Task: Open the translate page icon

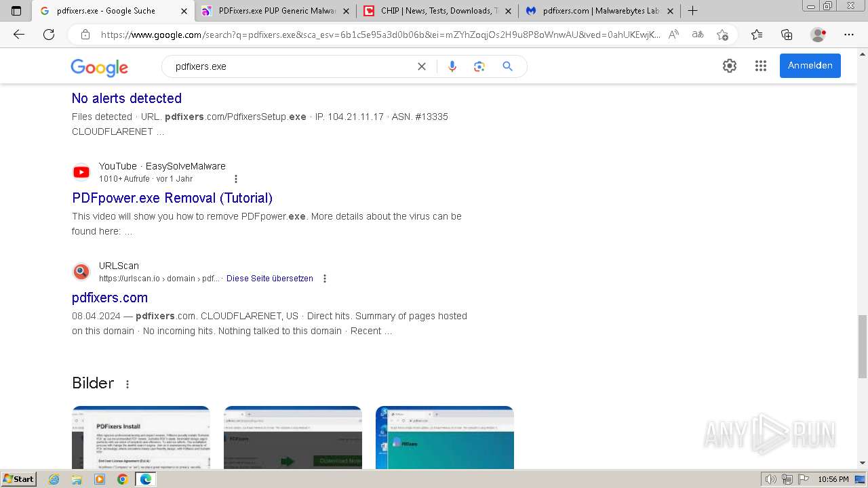Action: pos(697,35)
